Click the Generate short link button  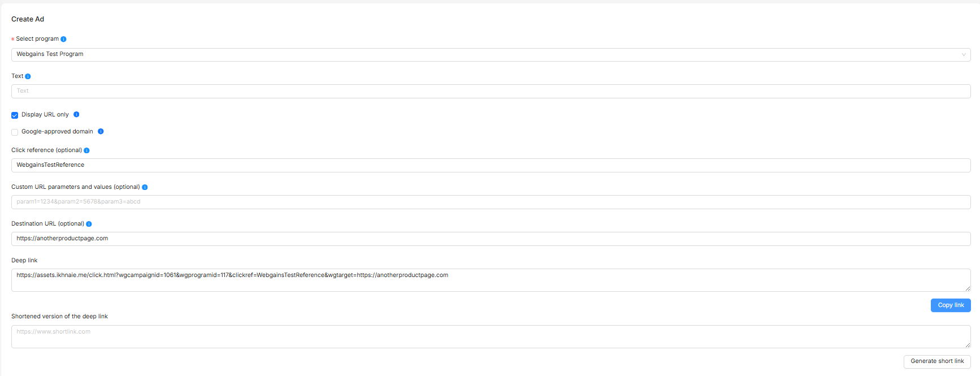click(x=937, y=361)
